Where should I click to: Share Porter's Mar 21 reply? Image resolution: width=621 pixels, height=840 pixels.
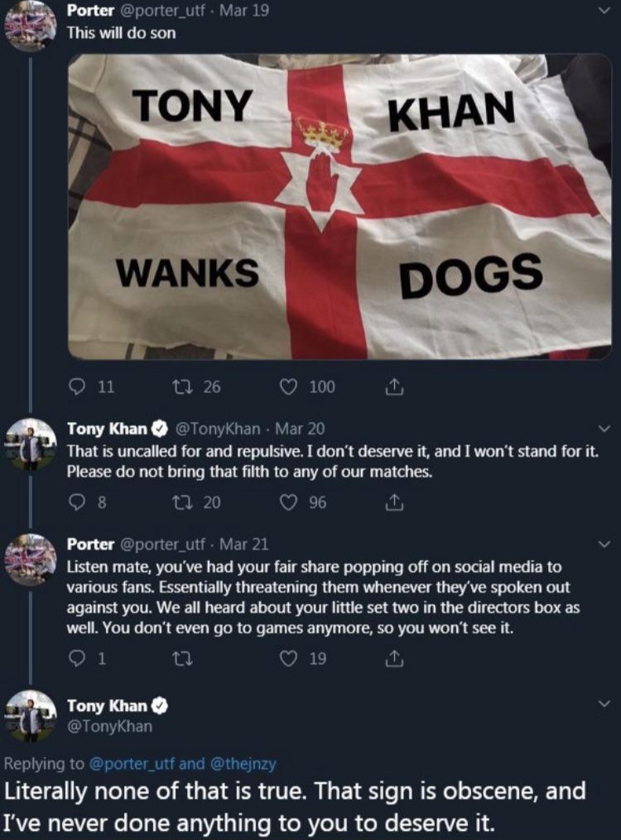(x=393, y=658)
